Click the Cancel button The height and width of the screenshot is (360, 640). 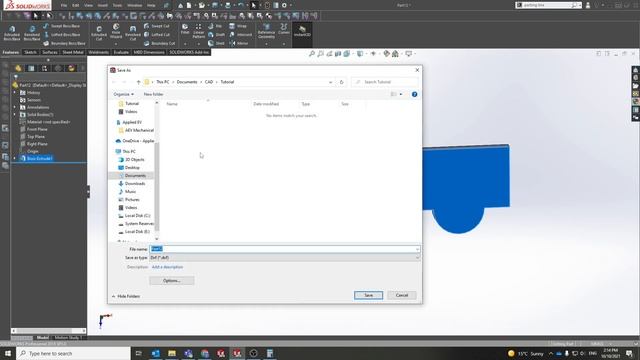coord(402,295)
